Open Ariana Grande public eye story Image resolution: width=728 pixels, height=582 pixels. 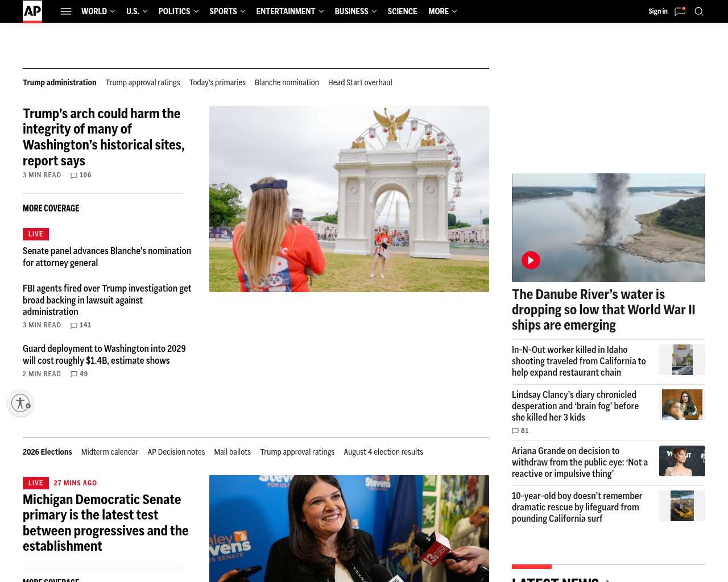tap(580, 462)
